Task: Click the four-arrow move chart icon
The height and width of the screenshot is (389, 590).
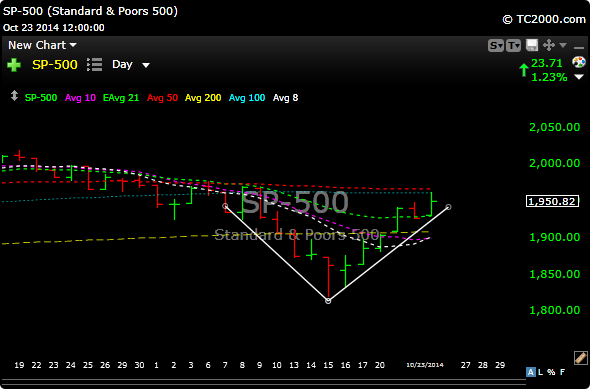Action: (x=549, y=45)
